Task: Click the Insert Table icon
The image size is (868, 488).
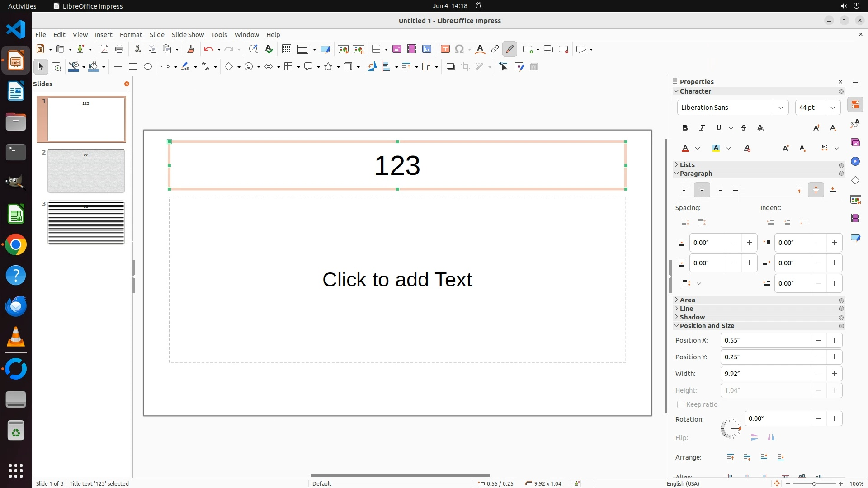Action: click(x=376, y=49)
